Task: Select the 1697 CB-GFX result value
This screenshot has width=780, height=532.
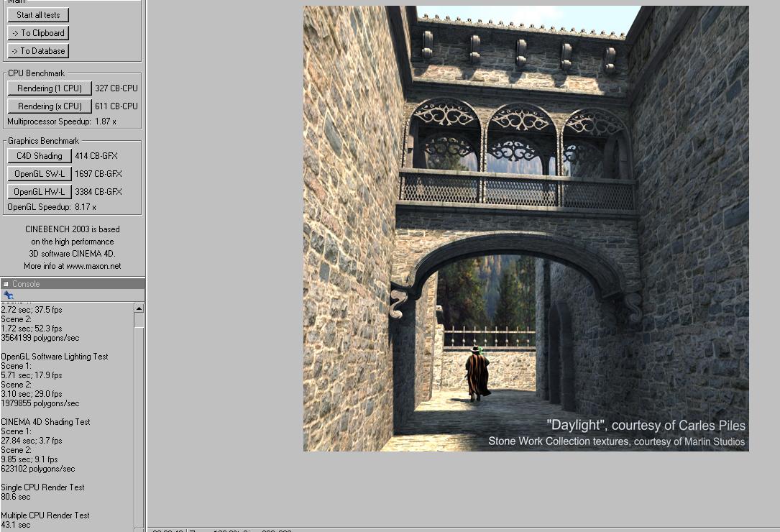Action: coord(98,174)
